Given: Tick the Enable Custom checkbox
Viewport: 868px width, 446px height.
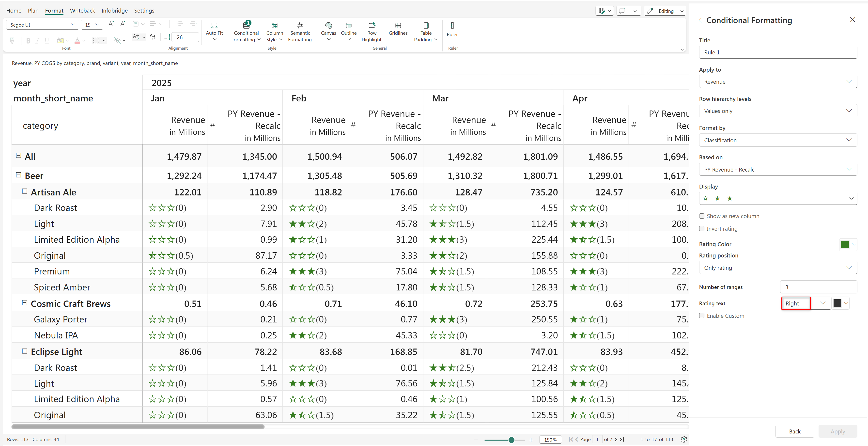Looking at the screenshot, I should pos(702,316).
